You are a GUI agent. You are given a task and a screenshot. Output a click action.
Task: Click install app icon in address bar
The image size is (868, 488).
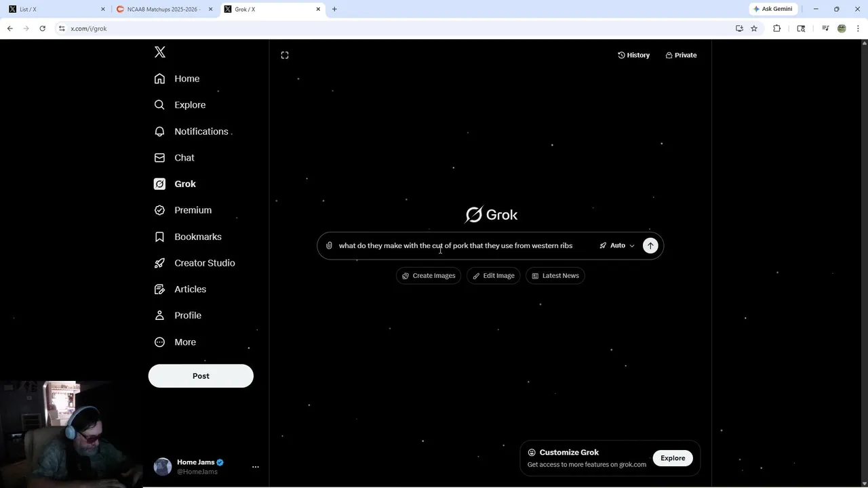coord(739,28)
